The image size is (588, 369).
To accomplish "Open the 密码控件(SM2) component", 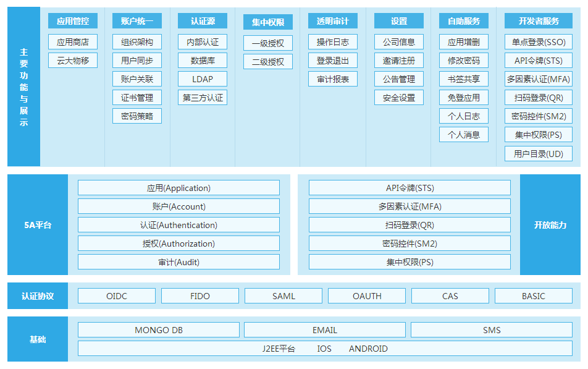I will pyautogui.click(x=538, y=116).
